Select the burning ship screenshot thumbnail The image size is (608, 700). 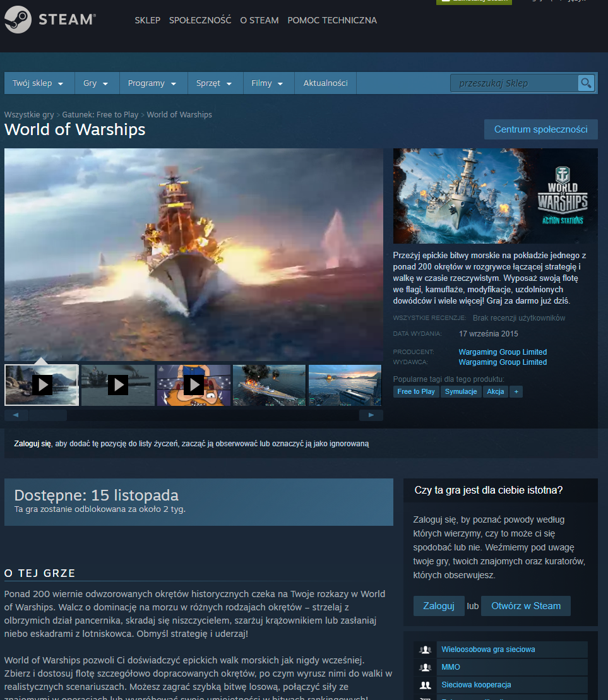coord(269,385)
